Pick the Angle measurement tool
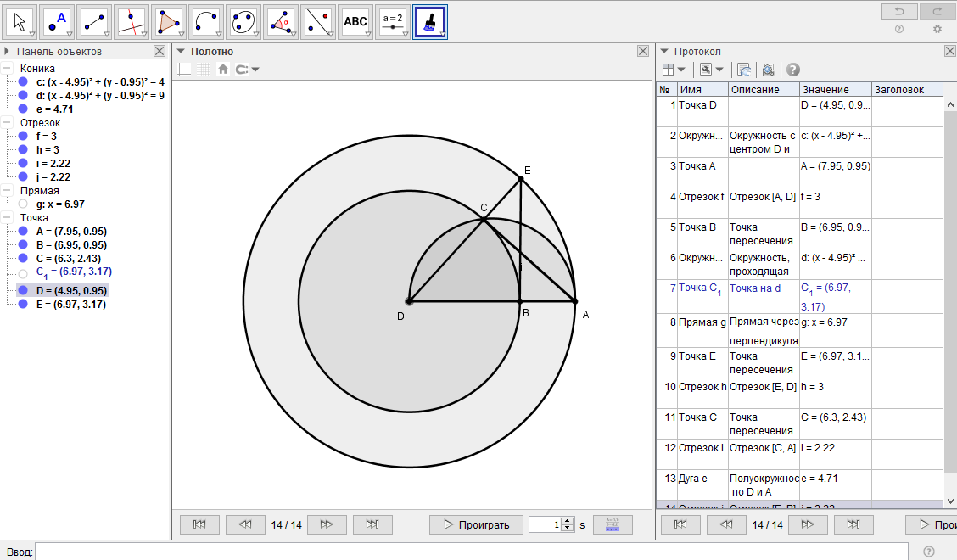Image resolution: width=957 pixels, height=560 pixels. coord(281,21)
